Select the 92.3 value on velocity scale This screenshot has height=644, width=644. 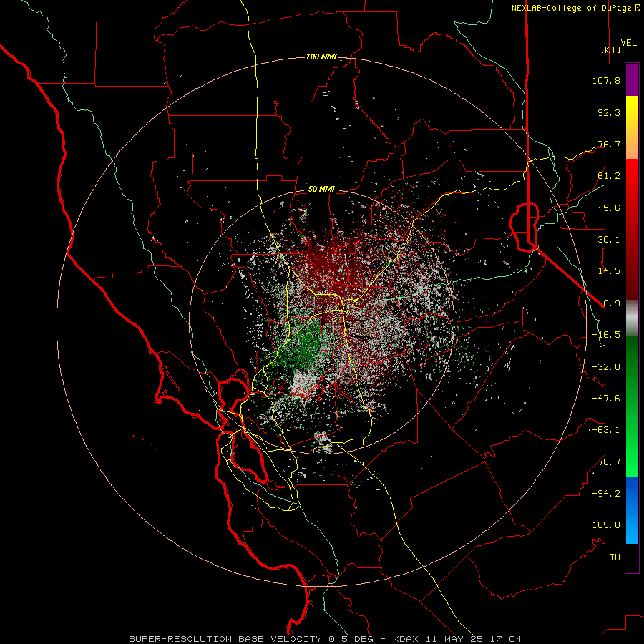(x=609, y=112)
